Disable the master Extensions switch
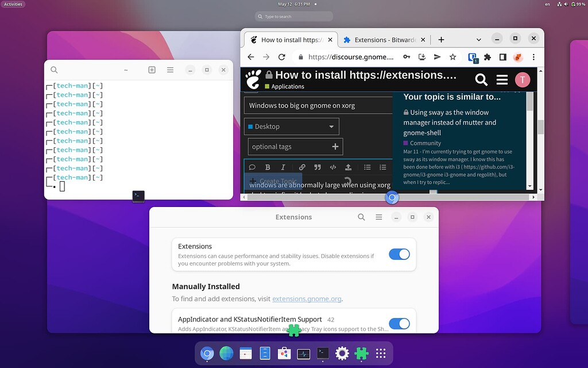The image size is (588, 368). click(399, 254)
